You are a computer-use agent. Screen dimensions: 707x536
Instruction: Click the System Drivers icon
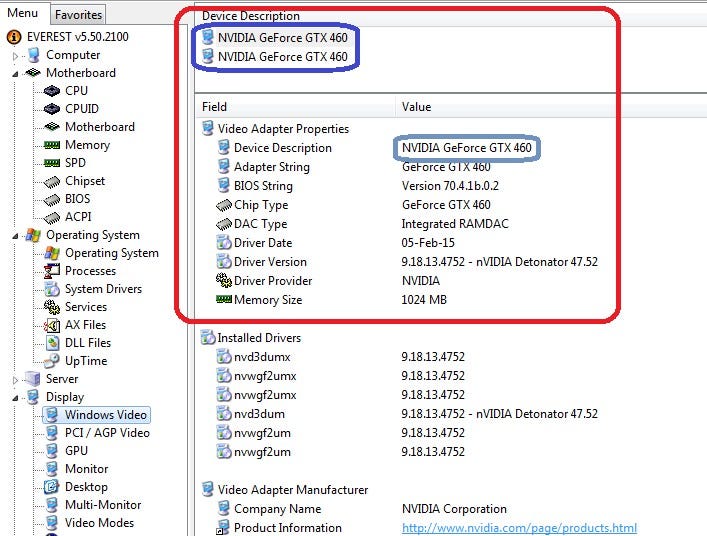(x=52, y=289)
